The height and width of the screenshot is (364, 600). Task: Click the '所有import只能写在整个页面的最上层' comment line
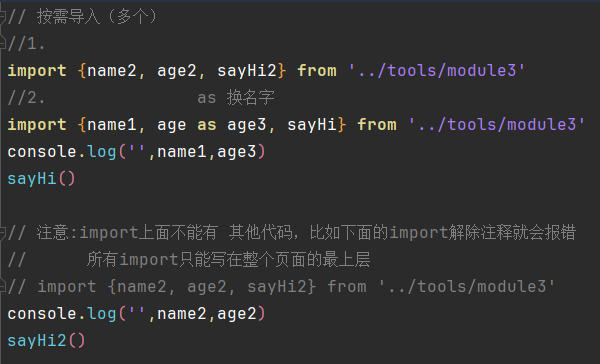228,260
